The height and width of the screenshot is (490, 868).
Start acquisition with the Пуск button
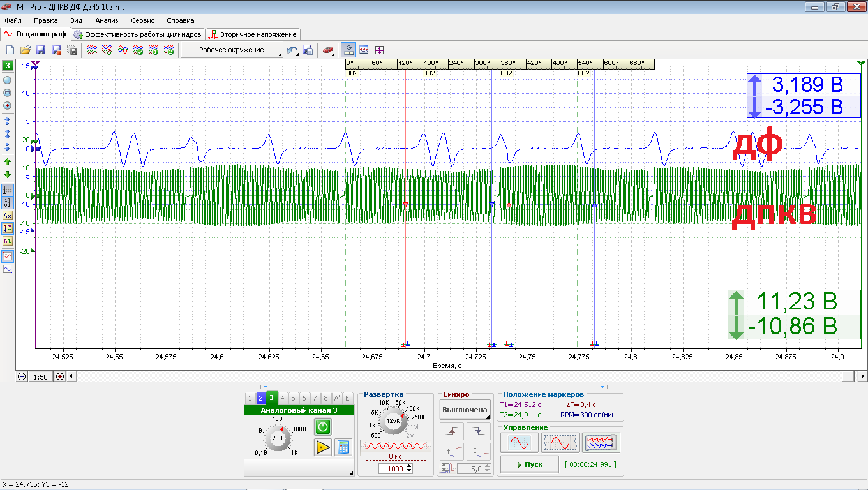529,464
